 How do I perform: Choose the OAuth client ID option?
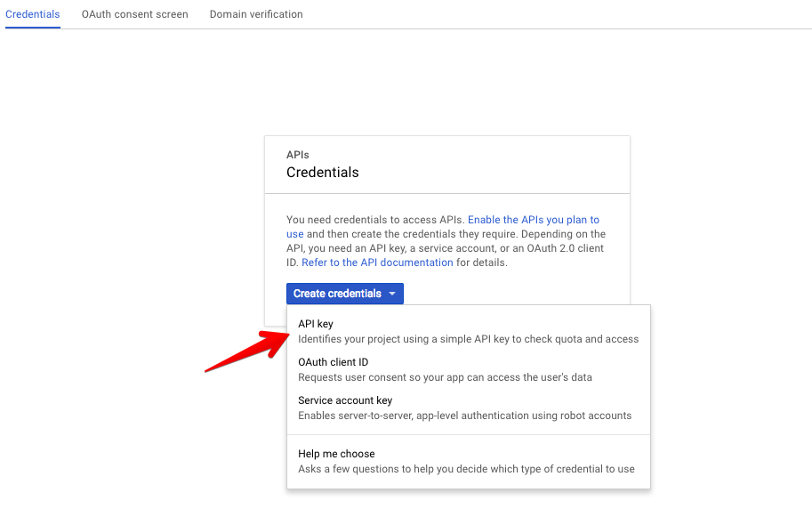[333, 362]
